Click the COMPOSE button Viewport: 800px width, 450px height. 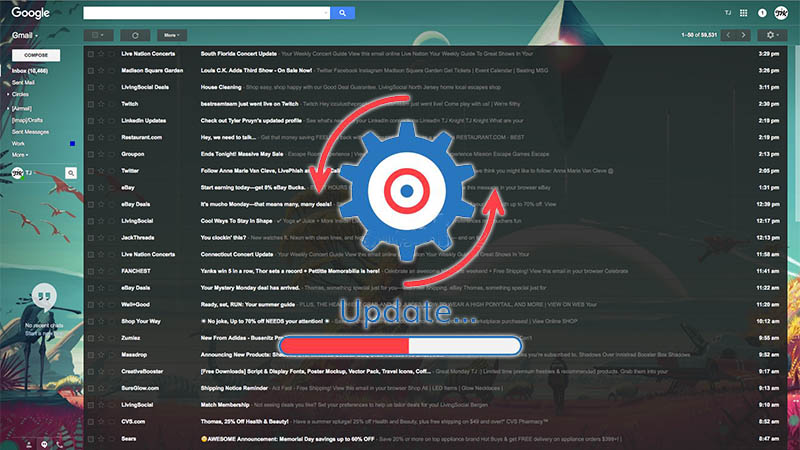(x=36, y=55)
